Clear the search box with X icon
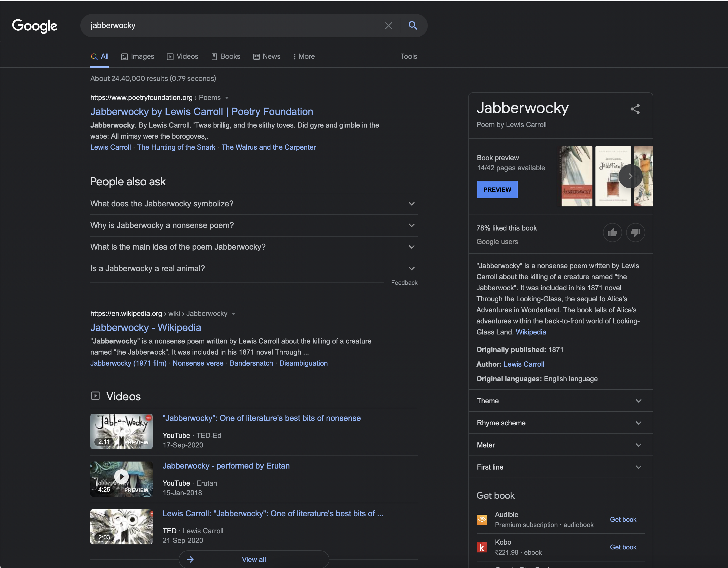Viewport: 728px width, 568px height. 388,26
